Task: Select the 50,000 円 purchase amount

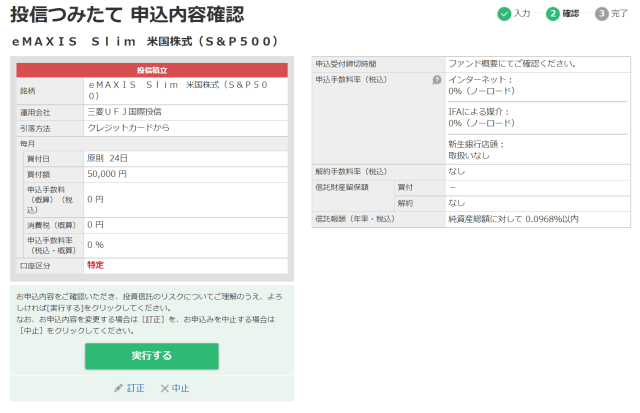Action: [x=107, y=174]
